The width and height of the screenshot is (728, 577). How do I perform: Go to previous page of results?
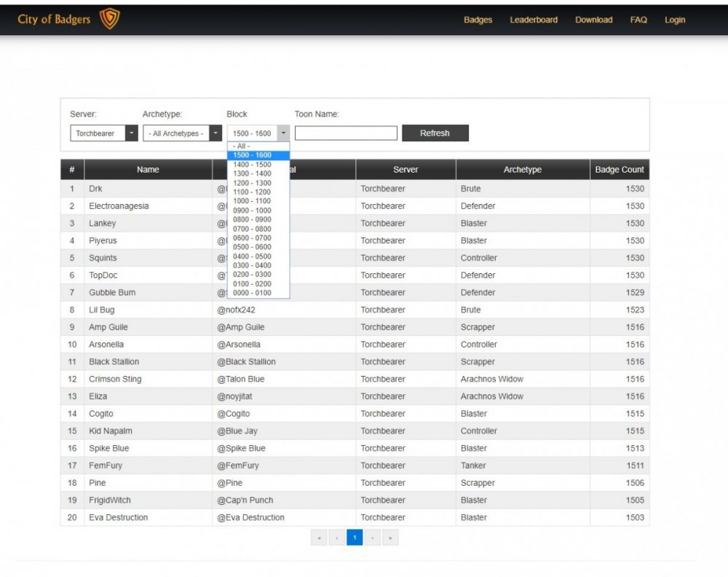(x=336, y=538)
